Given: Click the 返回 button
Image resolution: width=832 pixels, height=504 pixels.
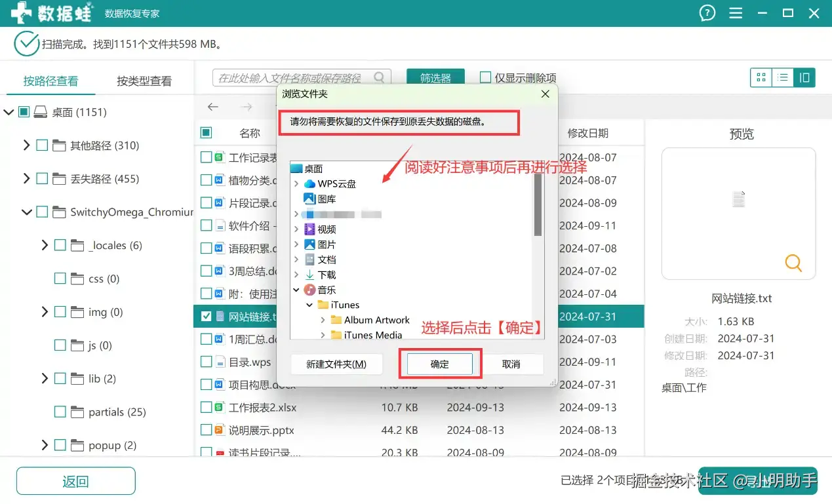Looking at the screenshot, I should (75, 482).
